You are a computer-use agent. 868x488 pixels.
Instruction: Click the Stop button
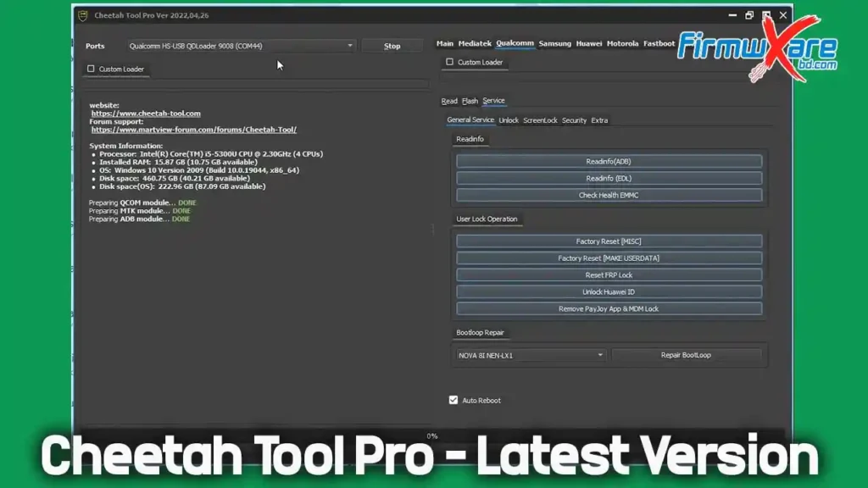(x=391, y=46)
